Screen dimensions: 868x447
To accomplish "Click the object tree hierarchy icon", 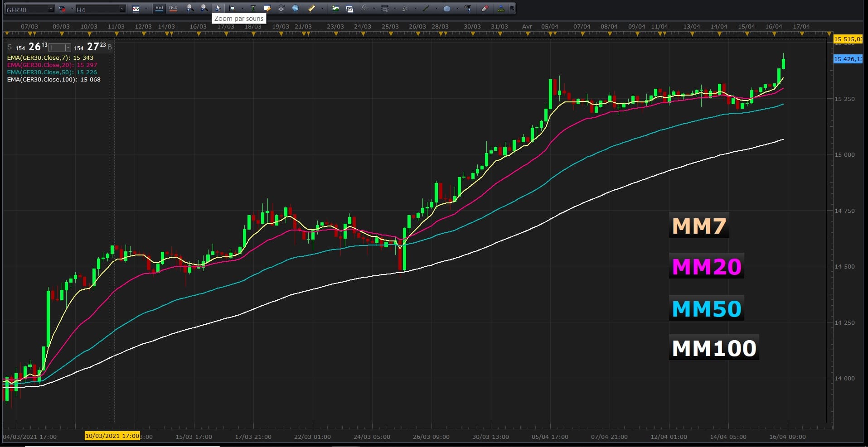I will tap(501, 9).
